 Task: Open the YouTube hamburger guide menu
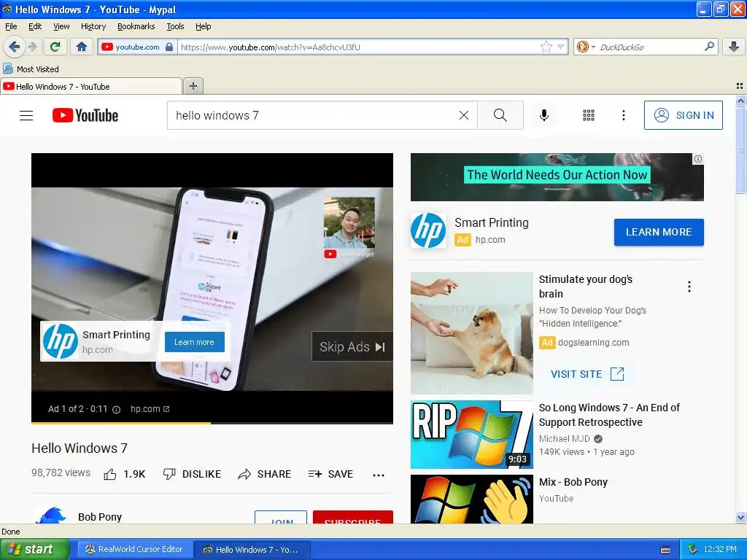[x=26, y=115]
